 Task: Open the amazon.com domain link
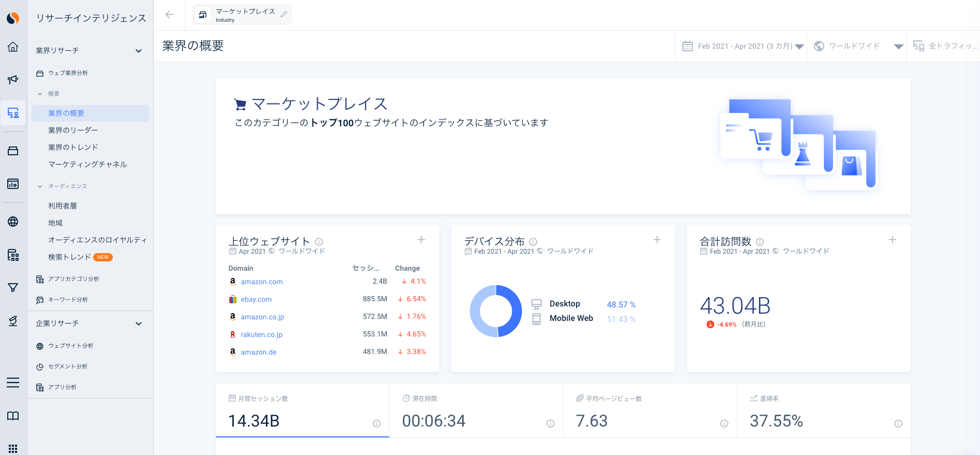point(261,282)
